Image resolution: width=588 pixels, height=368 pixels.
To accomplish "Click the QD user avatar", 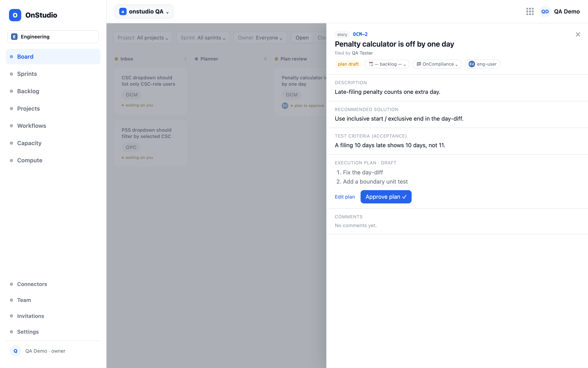I will (x=545, y=11).
